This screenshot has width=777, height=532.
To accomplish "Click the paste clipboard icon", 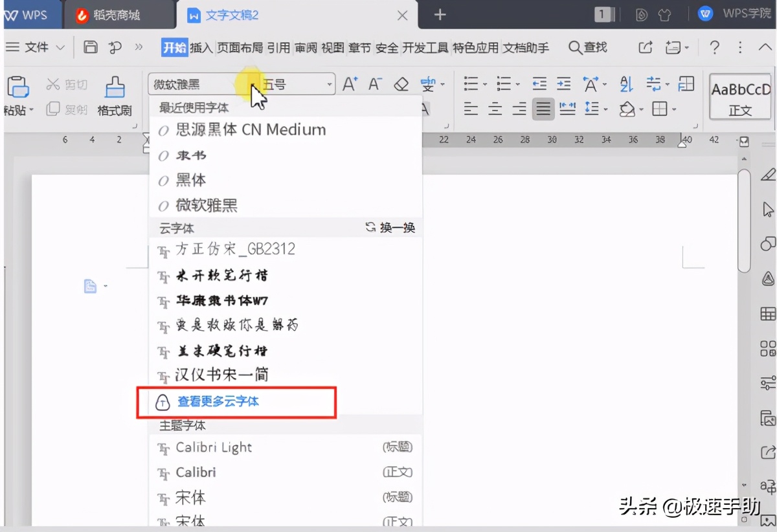I will tap(17, 87).
